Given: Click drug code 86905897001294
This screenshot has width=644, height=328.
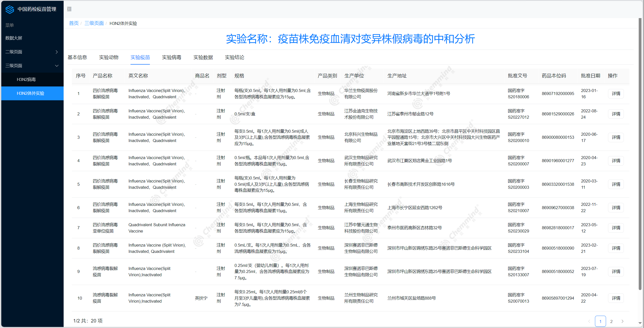Looking at the screenshot, I should click(558, 298).
